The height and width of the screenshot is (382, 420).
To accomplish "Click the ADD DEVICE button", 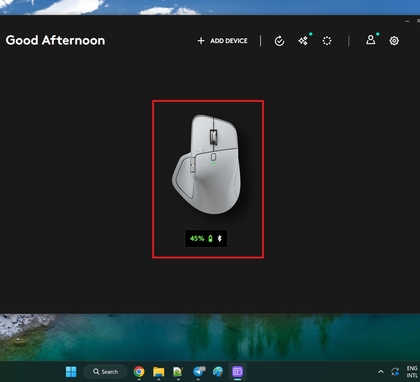I will click(222, 41).
